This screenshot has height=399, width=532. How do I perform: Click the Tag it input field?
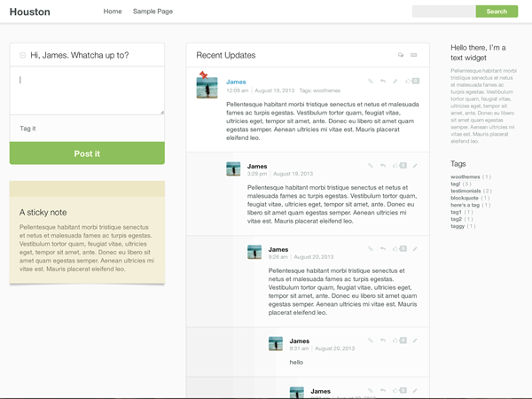pyautogui.click(x=87, y=129)
